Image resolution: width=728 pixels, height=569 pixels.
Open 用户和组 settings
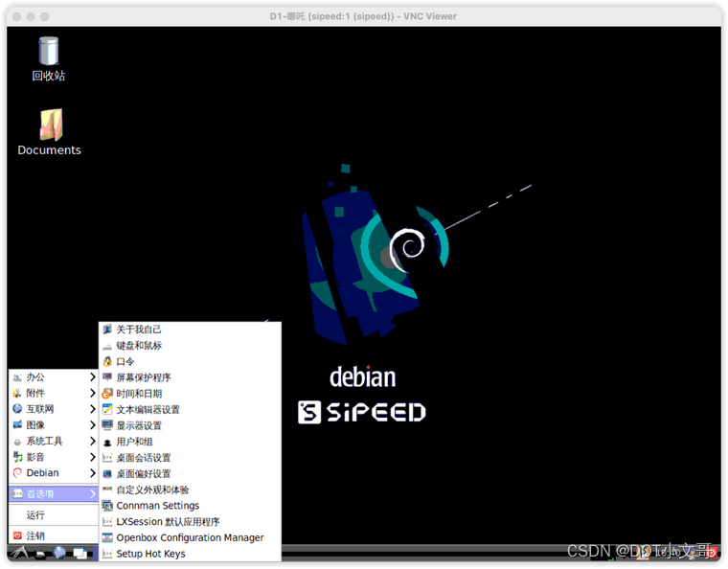click(x=190, y=442)
